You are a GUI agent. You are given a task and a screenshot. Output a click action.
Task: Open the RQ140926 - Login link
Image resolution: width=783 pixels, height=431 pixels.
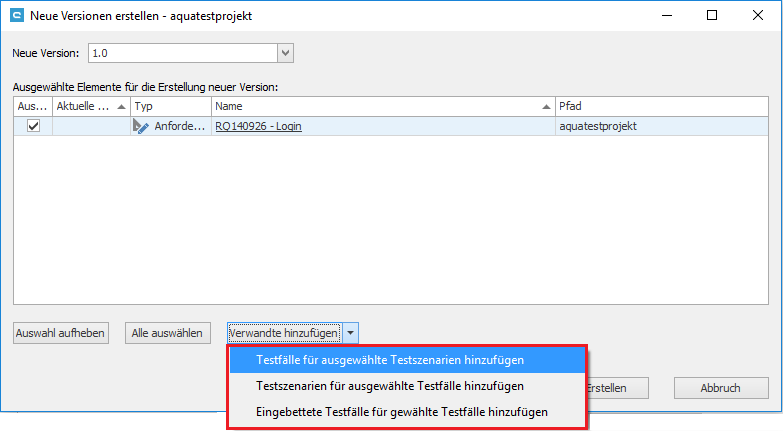pos(258,127)
